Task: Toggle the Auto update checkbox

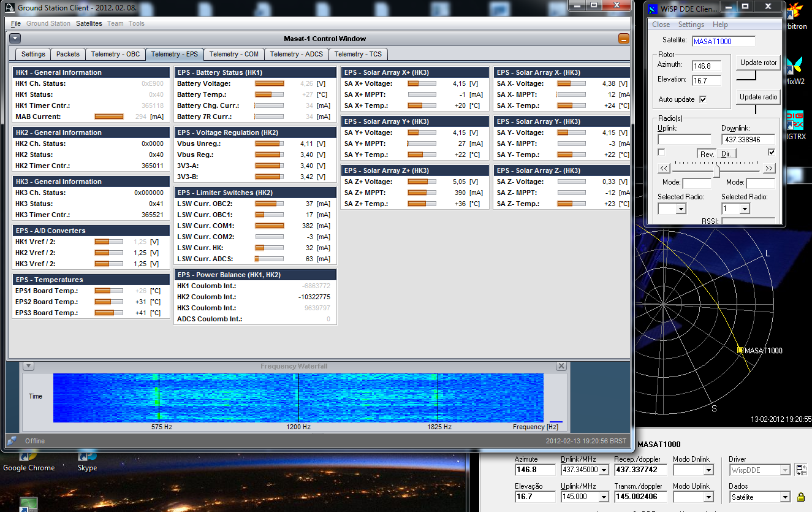Action: tap(703, 99)
